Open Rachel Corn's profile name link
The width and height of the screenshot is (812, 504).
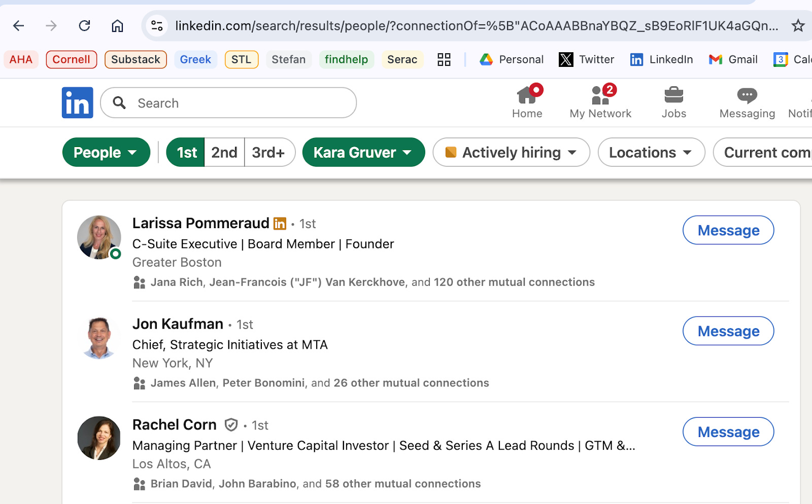pos(175,425)
